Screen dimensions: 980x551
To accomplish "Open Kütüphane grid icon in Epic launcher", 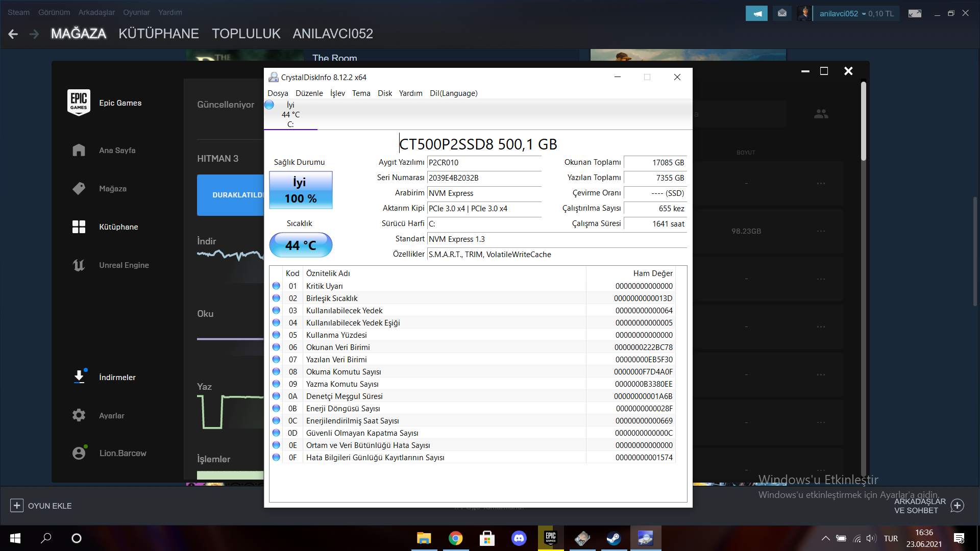I will click(x=79, y=227).
